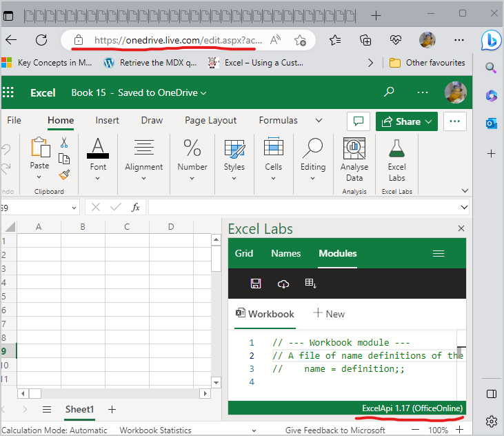
Task: Open browser Favourites list icon
Action: (335, 40)
